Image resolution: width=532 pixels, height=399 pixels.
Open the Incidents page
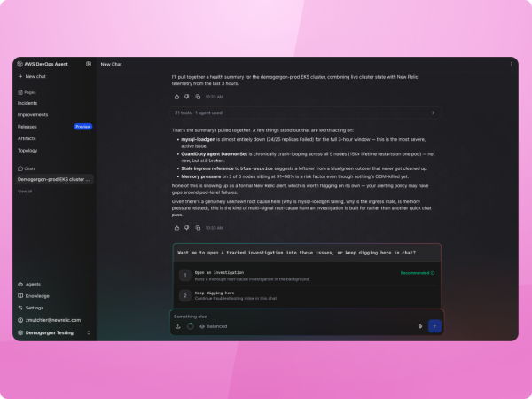point(27,103)
